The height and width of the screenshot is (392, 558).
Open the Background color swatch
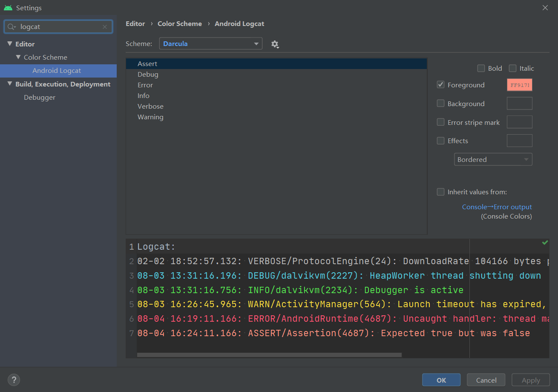pos(520,104)
